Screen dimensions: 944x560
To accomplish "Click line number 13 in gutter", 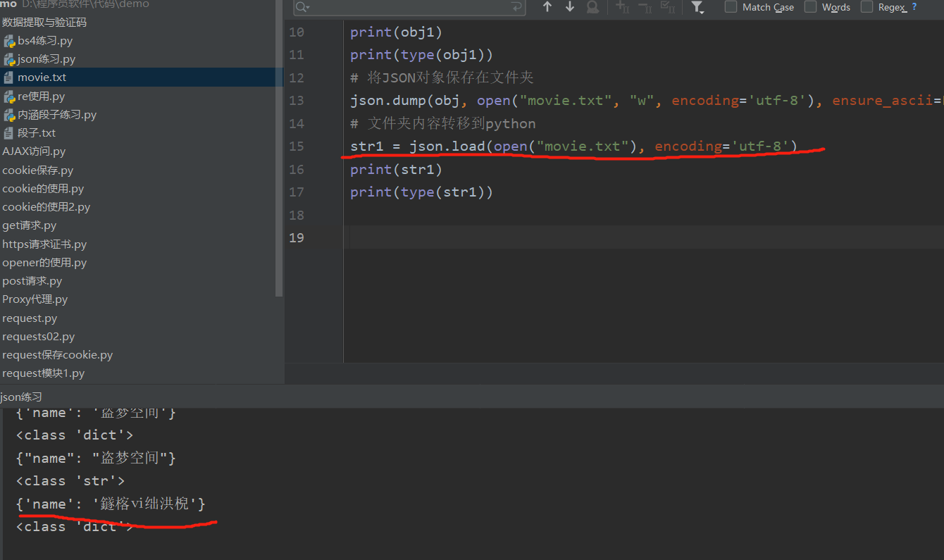I will pos(296,101).
